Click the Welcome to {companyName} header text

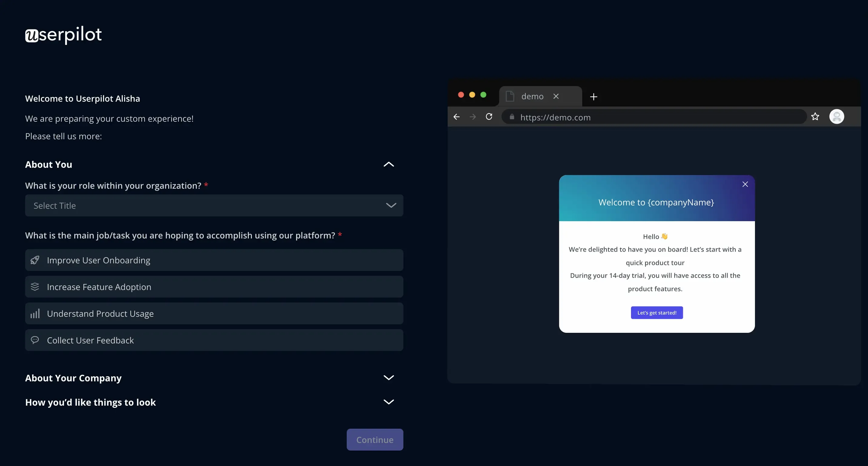656,202
